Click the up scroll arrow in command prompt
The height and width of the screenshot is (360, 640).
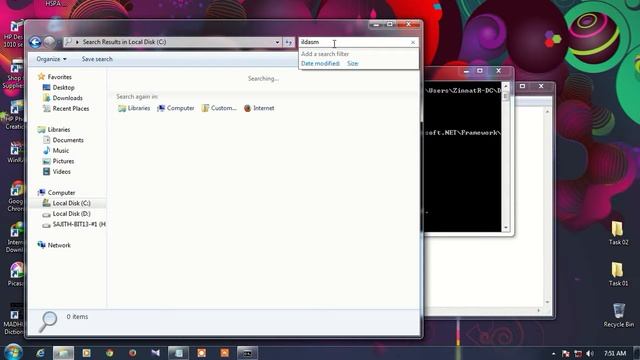(506, 87)
